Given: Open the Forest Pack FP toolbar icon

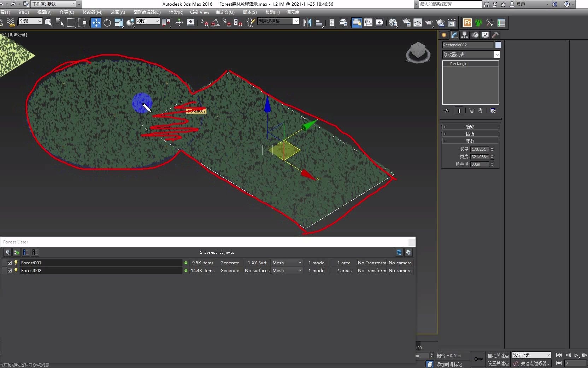Looking at the screenshot, I should [467, 23].
